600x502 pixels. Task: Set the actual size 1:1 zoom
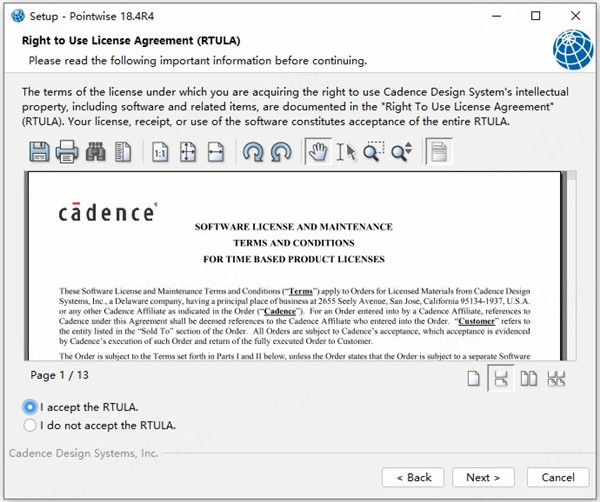[160, 152]
